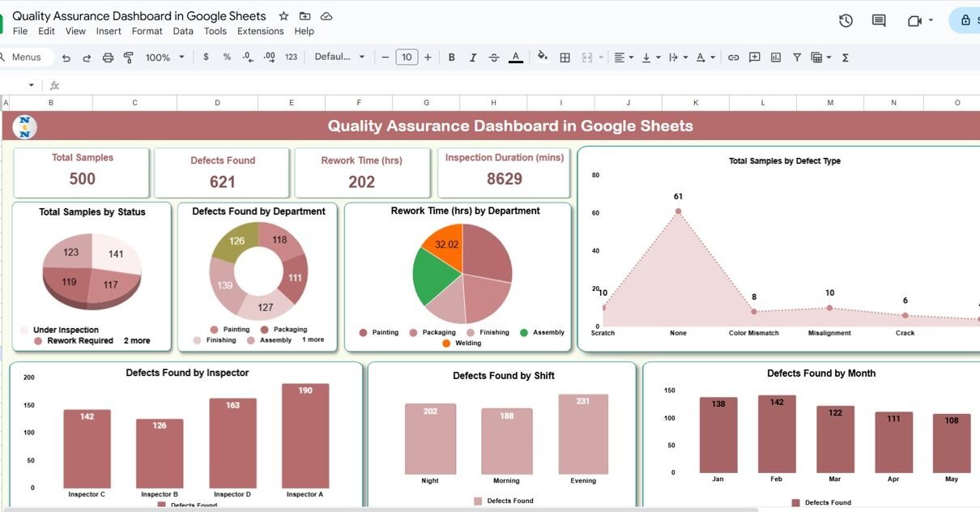Choose the text color tool
The height and width of the screenshot is (512, 980).
(516, 58)
